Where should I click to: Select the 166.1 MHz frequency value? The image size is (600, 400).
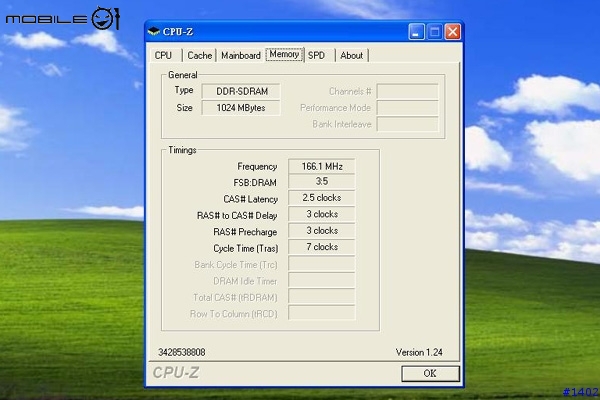click(x=322, y=167)
